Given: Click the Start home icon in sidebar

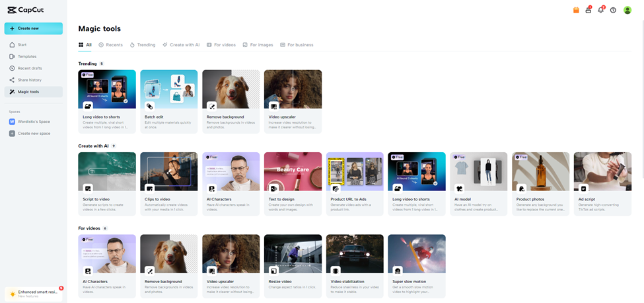Looking at the screenshot, I should tap(12, 44).
